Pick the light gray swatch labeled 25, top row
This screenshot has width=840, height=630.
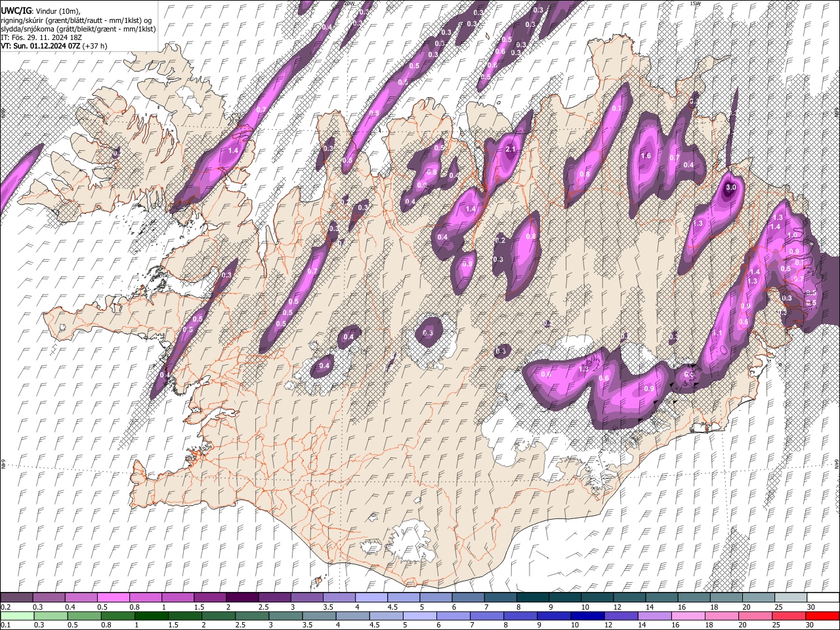(791, 598)
